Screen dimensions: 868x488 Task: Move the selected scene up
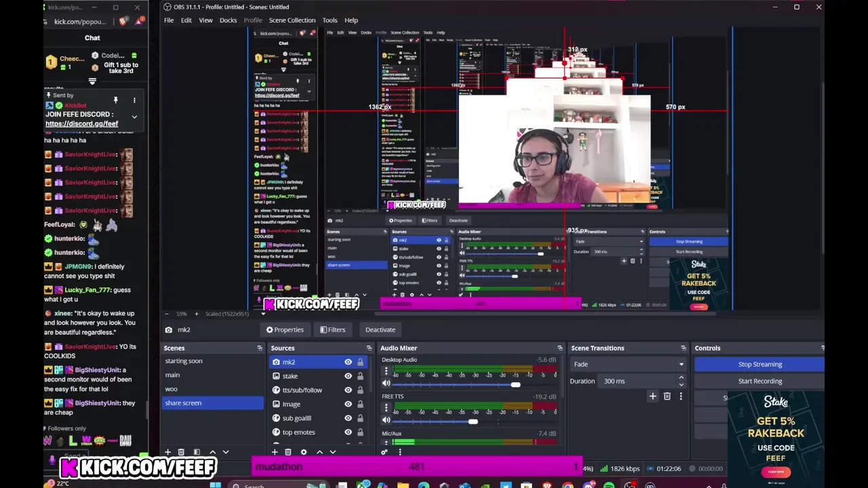[212, 452]
